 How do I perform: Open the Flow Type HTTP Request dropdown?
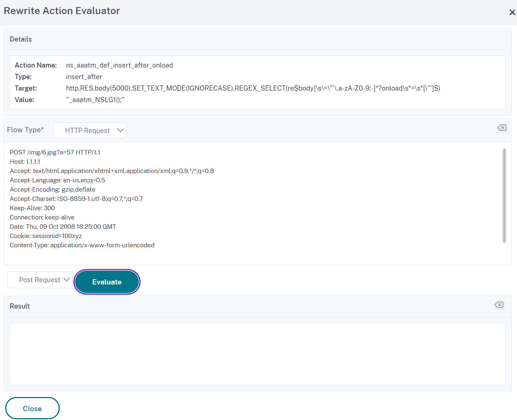(90, 130)
